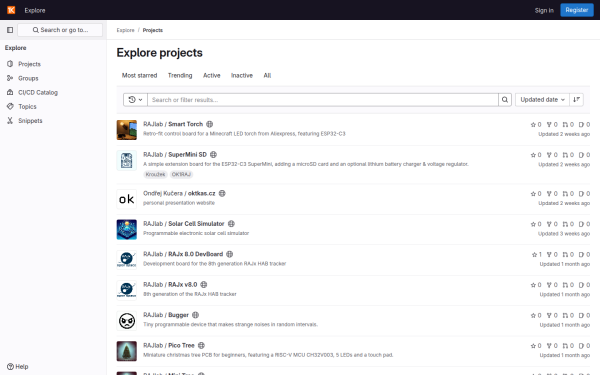This screenshot has height=375, width=600.
Task: Click the globe icon beside Pico Tree
Action: pos(201,346)
